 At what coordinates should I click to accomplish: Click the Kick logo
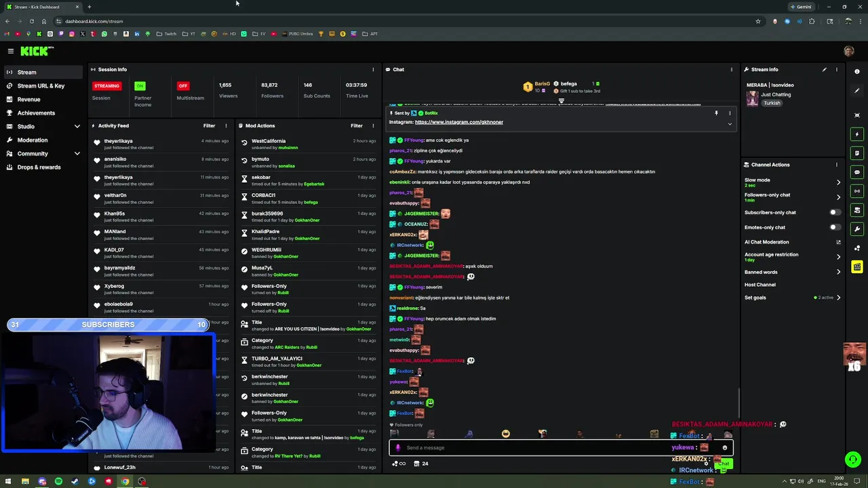tap(37, 51)
